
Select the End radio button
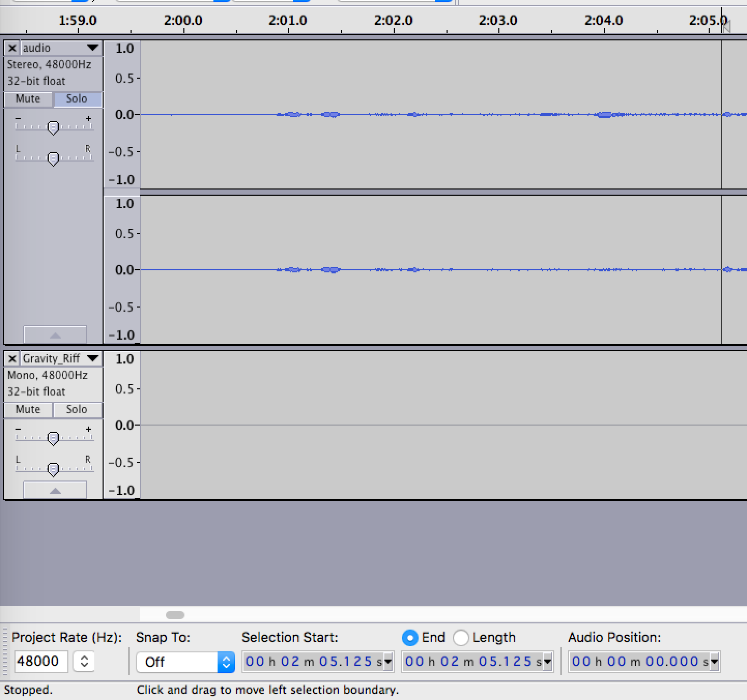click(410, 637)
